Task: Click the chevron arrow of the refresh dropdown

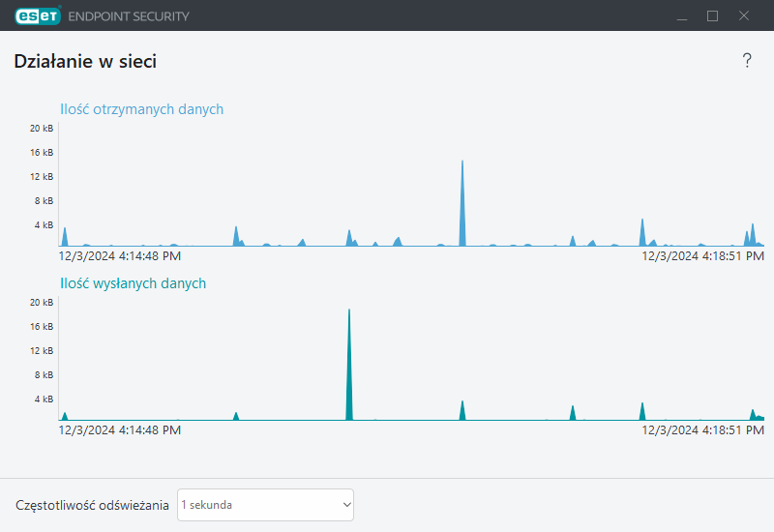Action: 347,505
